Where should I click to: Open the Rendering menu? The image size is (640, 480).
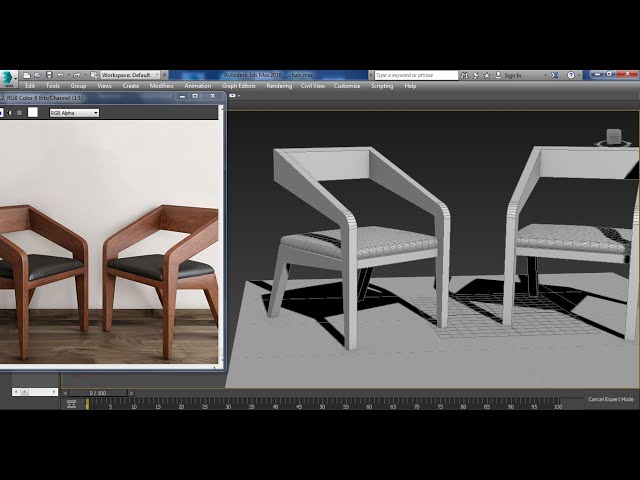pyautogui.click(x=279, y=86)
